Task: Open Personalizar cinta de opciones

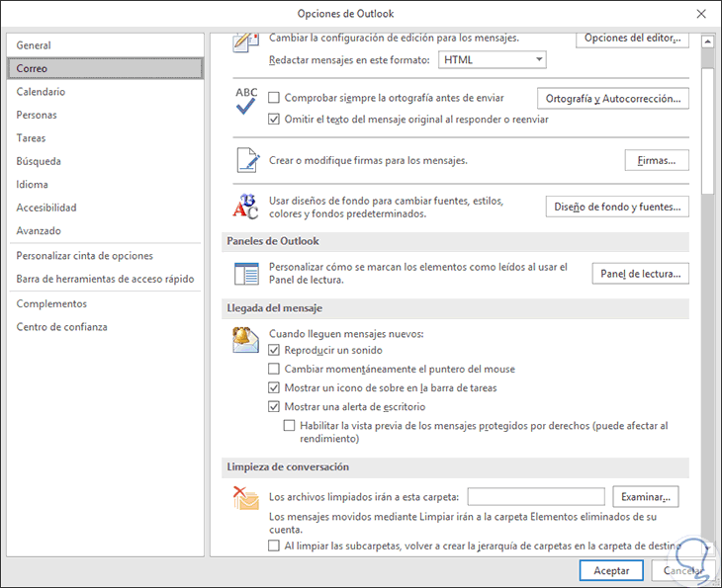Action: coord(105,256)
